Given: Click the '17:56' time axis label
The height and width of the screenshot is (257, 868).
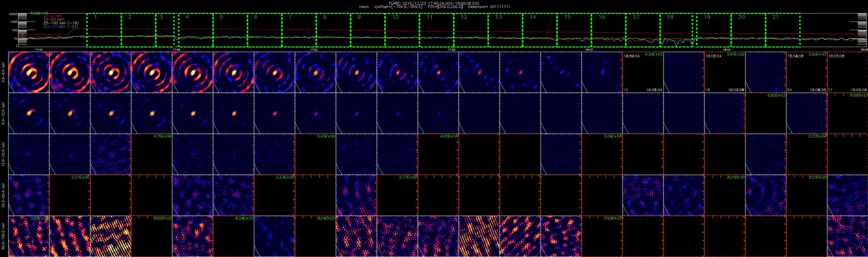Looking at the screenshot, I should tap(451, 50).
